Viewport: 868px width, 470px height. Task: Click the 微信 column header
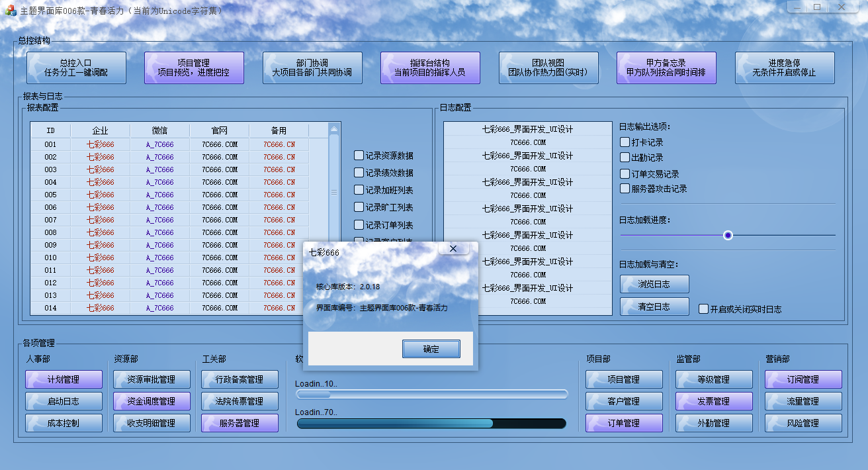pos(159,130)
